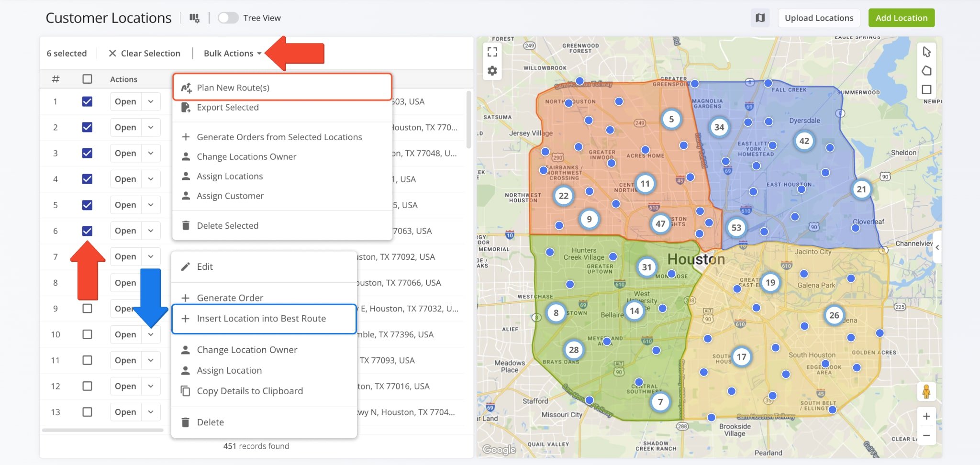Expand the row 13 Open dropdown arrow

coord(151,412)
